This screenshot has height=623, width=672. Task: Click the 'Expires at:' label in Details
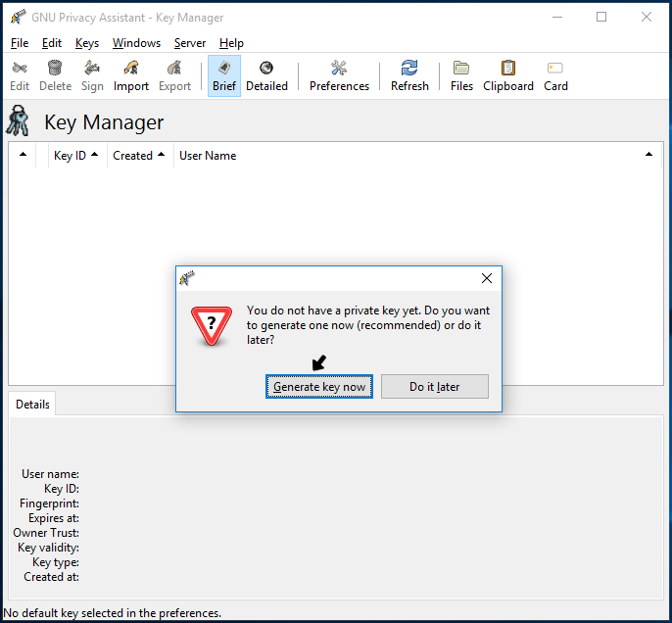pos(54,518)
